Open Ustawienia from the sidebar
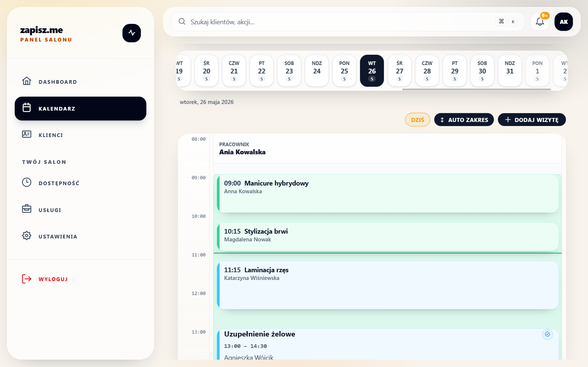588x367 pixels. 81,236
